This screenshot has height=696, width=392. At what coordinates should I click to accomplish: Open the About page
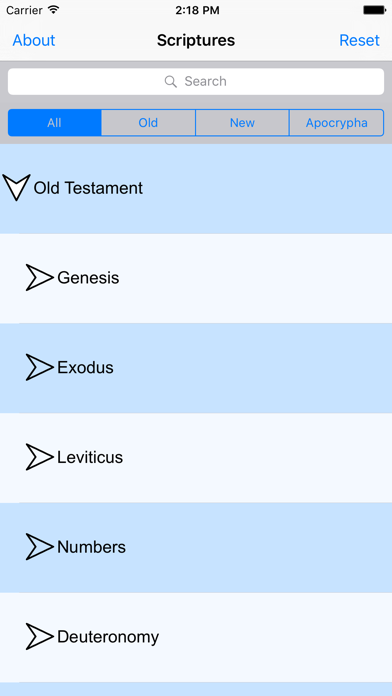(34, 40)
